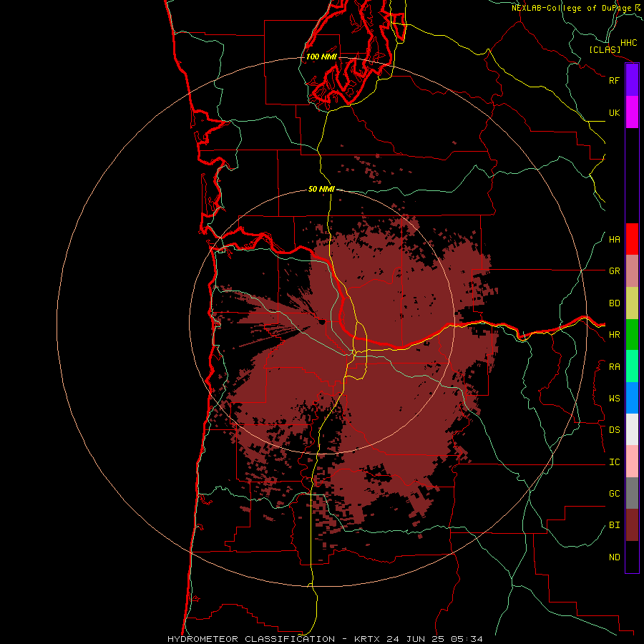Click the ND black legend swatch
This screenshot has width=644, height=644.
click(x=632, y=557)
